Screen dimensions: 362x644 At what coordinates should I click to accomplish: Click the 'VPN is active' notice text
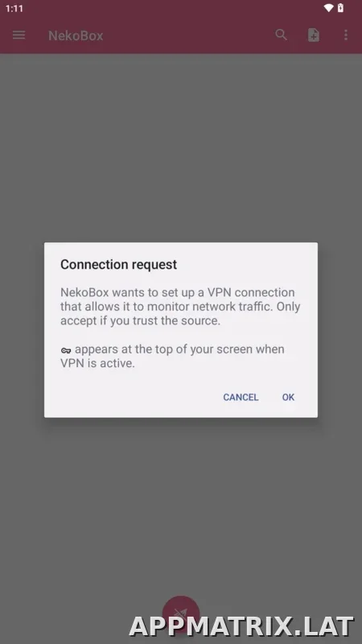(173, 356)
